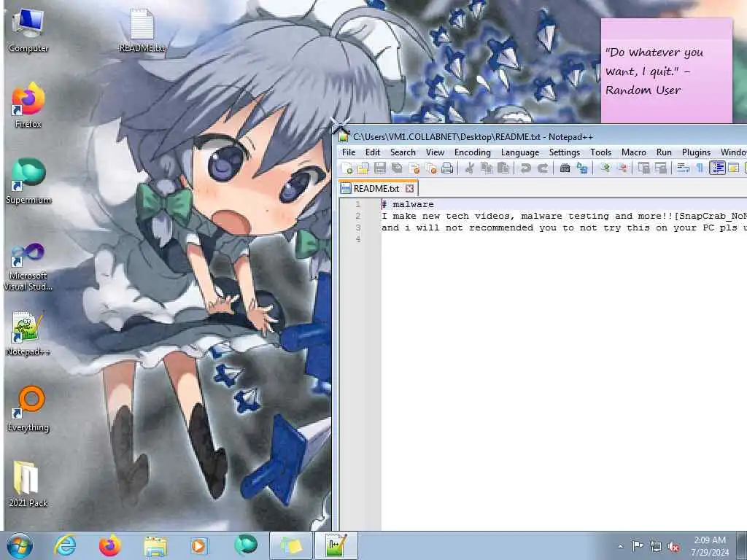Select the Everything desktop shortcut
Viewport: 747px width, 560px height.
click(x=28, y=409)
